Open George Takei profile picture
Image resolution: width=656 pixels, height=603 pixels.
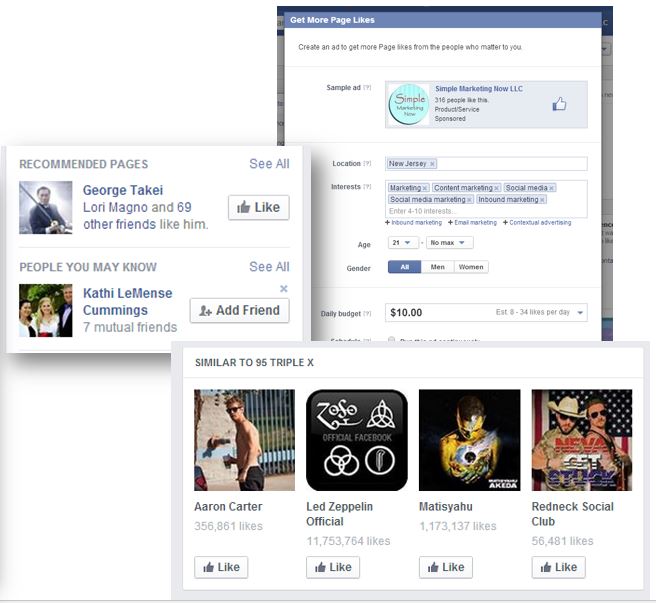coord(46,207)
